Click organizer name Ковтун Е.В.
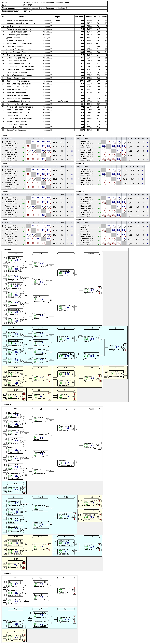The image size is (151, 644). (x=27, y=11)
